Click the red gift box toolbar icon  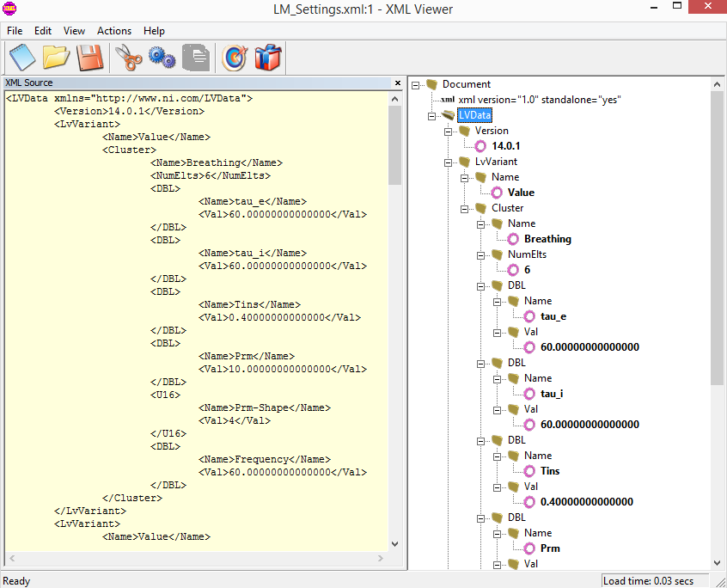click(x=268, y=58)
